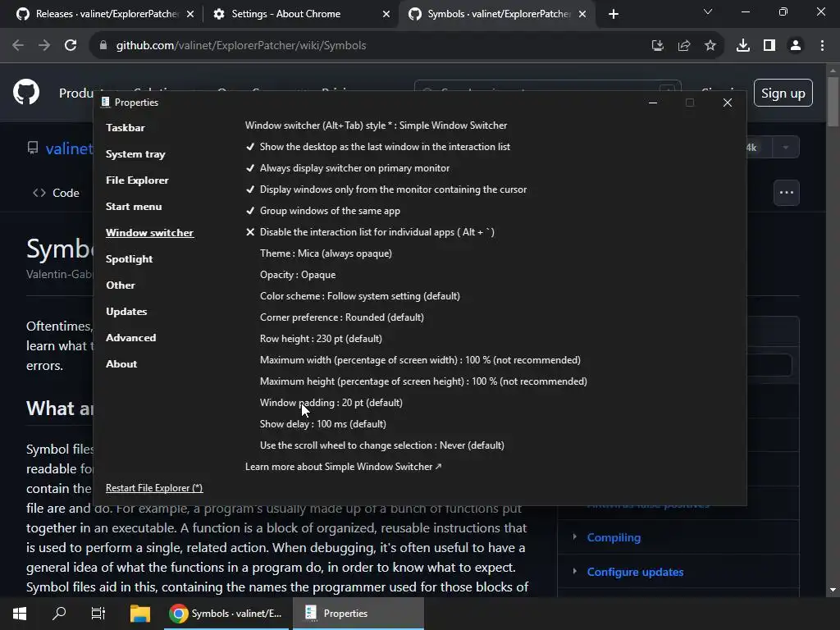This screenshot has width=840, height=630.
Task: Change scroll wheel selection setting
Action: (x=382, y=445)
